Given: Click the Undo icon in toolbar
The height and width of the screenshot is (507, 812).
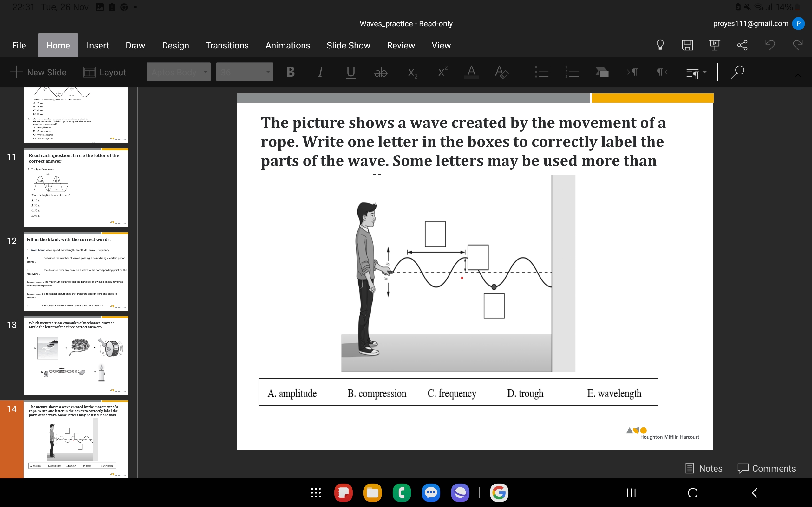Looking at the screenshot, I should pos(770,46).
